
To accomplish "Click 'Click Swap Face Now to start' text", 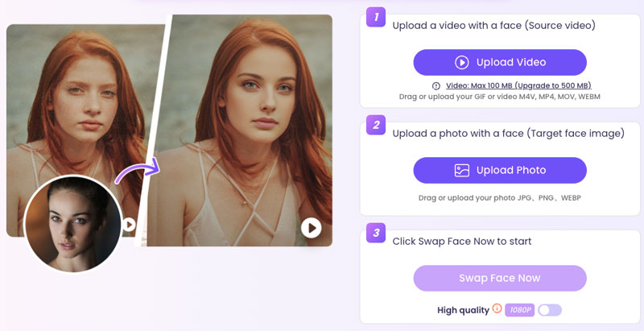I will (461, 241).
